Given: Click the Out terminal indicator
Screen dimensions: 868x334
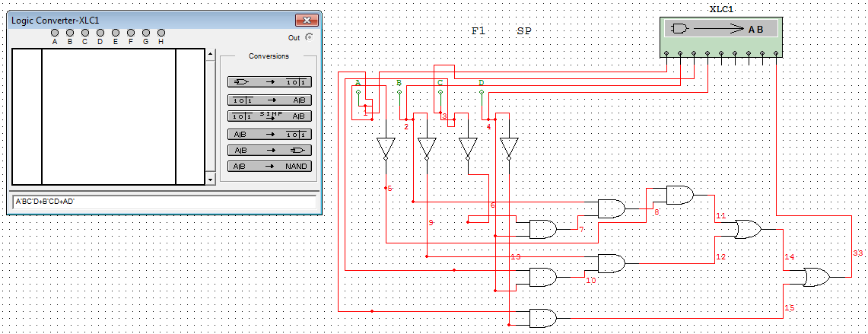Looking at the screenshot, I should [309, 37].
